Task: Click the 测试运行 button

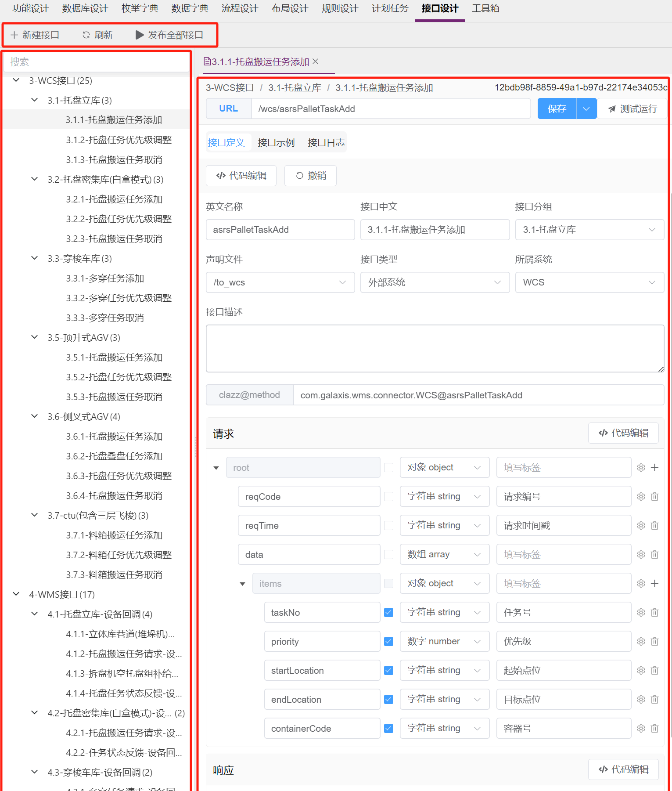Action: pos(632,108)
